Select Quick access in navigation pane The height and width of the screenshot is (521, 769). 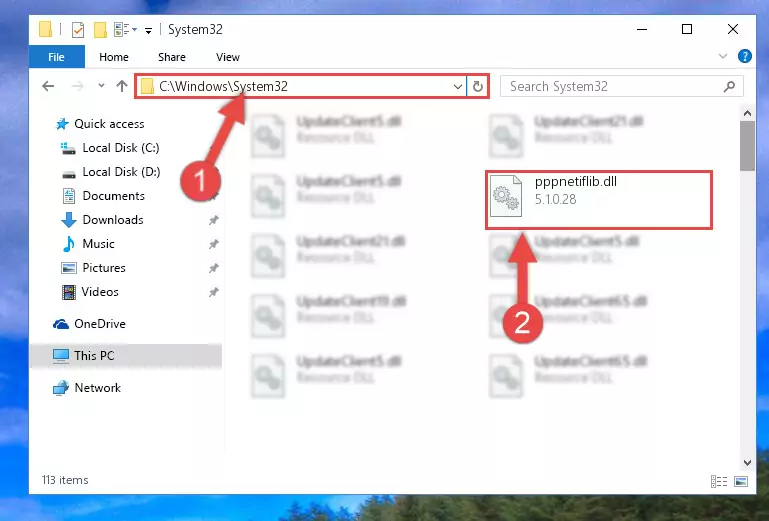pos(109,124)
